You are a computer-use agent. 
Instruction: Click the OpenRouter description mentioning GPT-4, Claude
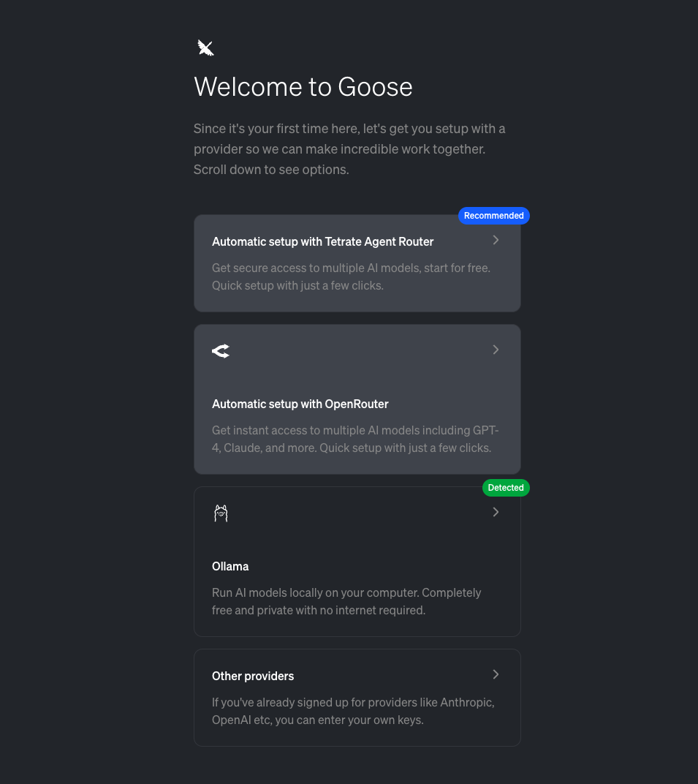[x=355, y=439]
